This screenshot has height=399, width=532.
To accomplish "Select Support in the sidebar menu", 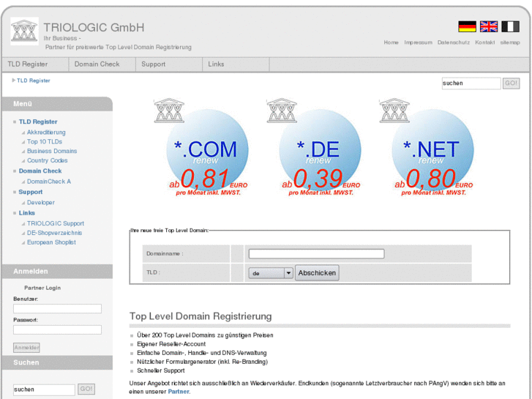I will 31,192.
